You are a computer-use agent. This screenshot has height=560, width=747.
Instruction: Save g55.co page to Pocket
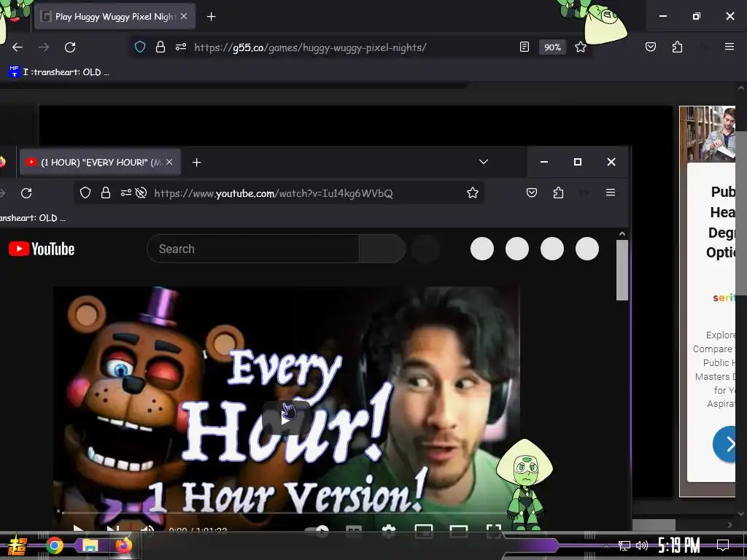[x=650, y=47]
